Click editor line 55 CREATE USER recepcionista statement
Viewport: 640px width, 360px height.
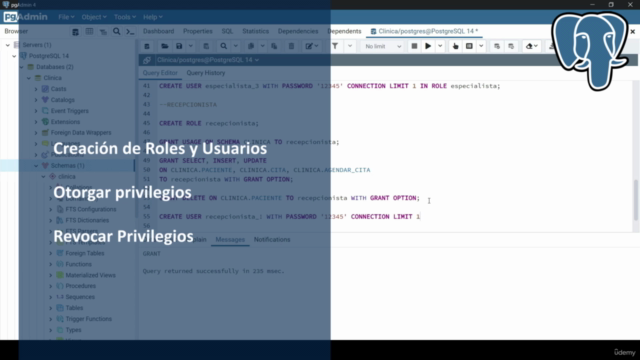click(289, 217)
